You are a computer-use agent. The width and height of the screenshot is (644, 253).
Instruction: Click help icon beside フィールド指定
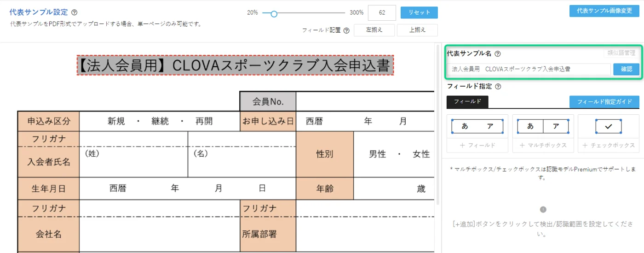point(498,86)
